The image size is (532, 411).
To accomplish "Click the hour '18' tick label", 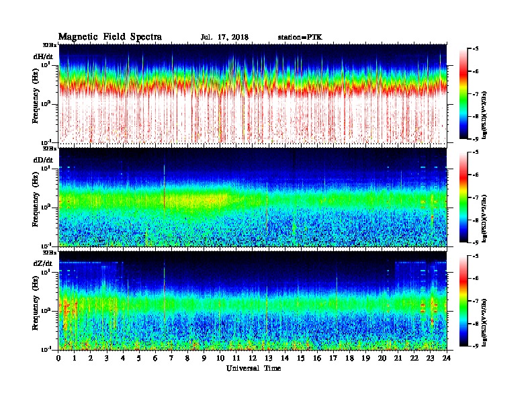I will (349, 358).
